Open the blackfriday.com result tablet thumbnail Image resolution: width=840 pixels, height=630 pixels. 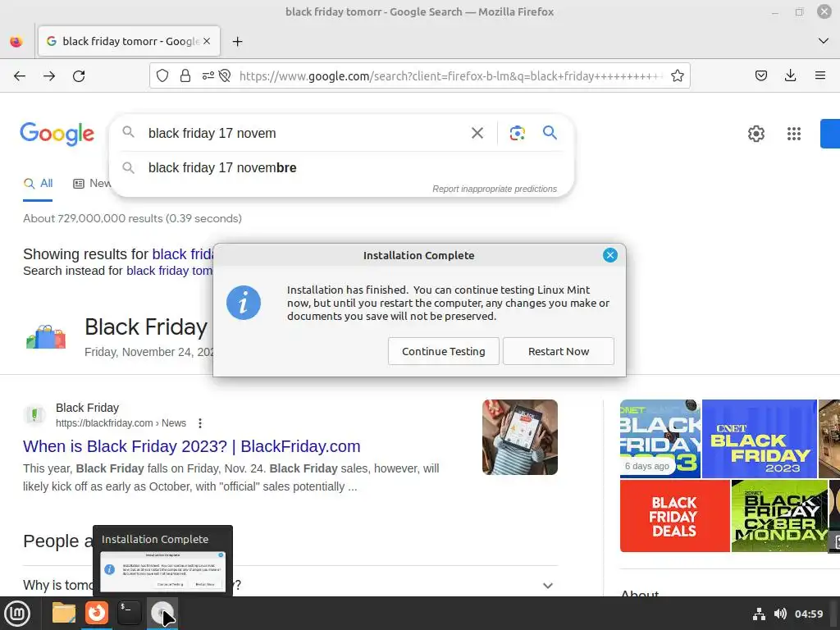tap(519, 437)
